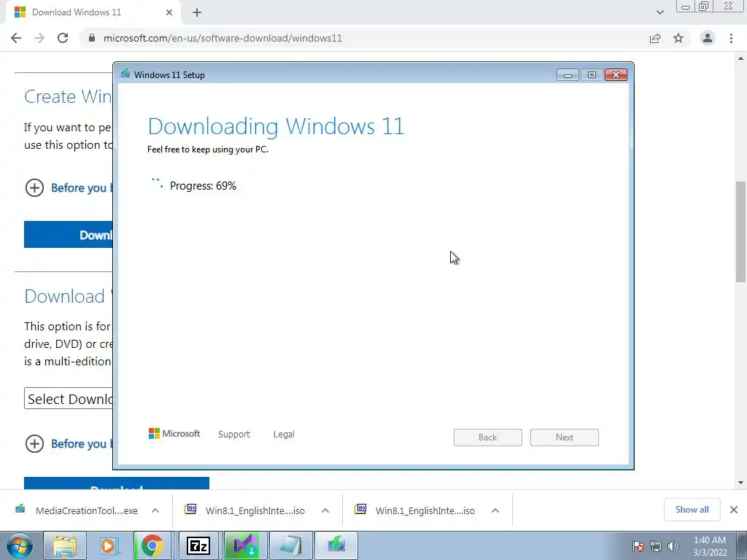Open Visual Studio Installer taskbar icon
747x560 pixels.
pos(245,545)
